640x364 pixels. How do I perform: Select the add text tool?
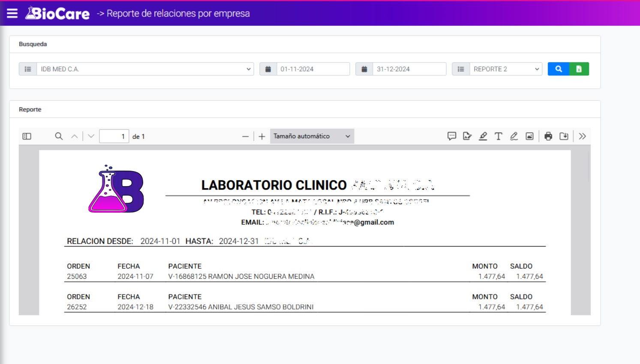[498, 136]
